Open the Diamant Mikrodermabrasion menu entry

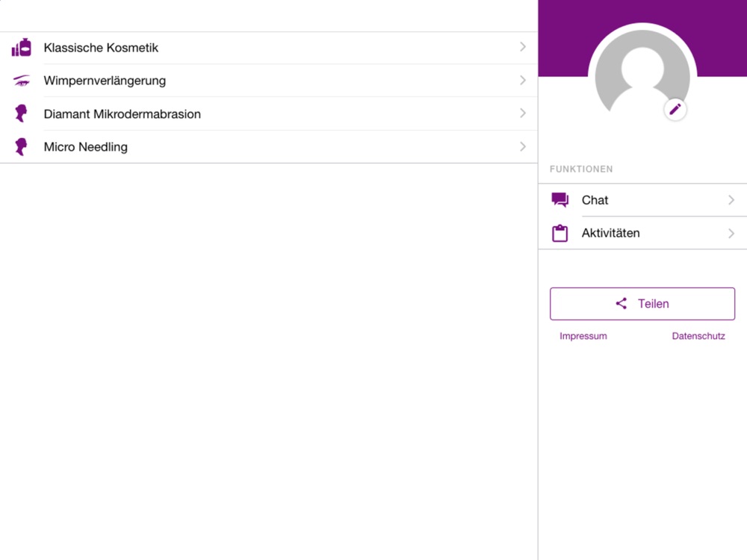269,113
